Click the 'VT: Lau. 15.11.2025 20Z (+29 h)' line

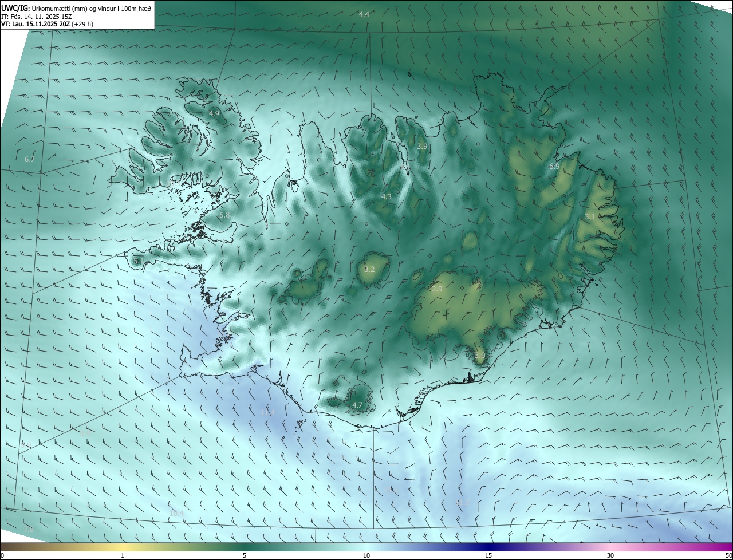(x=47, y=24)
